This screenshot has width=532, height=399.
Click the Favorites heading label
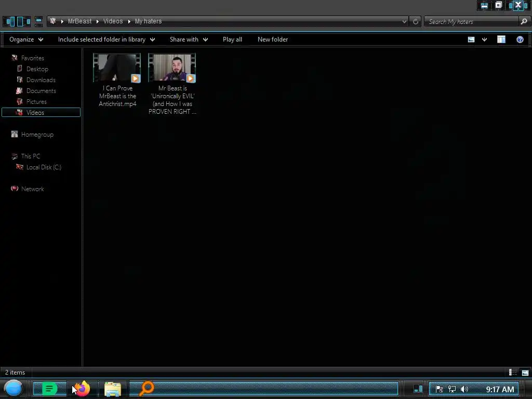(33, 58)
